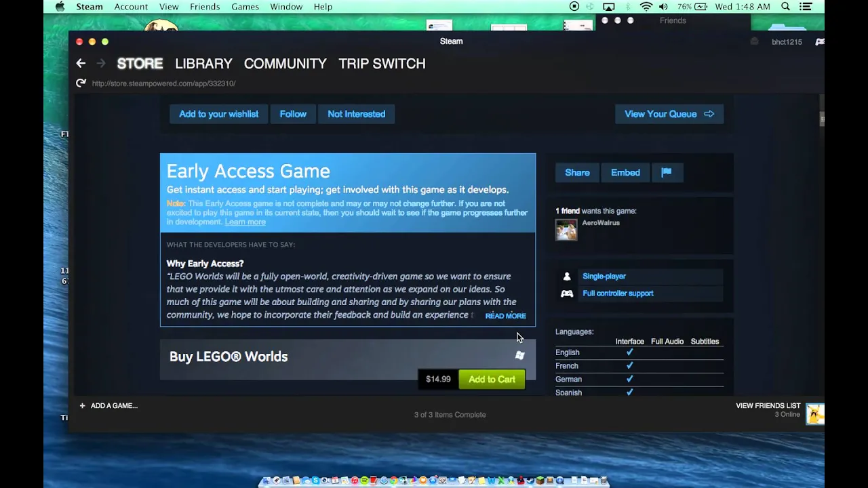
Task: Open the Apple menu
Action: (60, 7)
